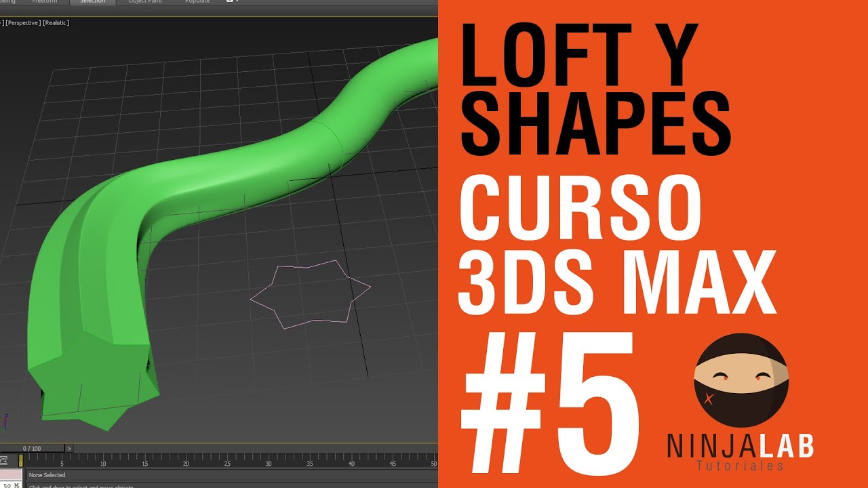868x488 pixels.
Task: Jump to frame 10 on the timeline
Action: [x=103, y=464]
